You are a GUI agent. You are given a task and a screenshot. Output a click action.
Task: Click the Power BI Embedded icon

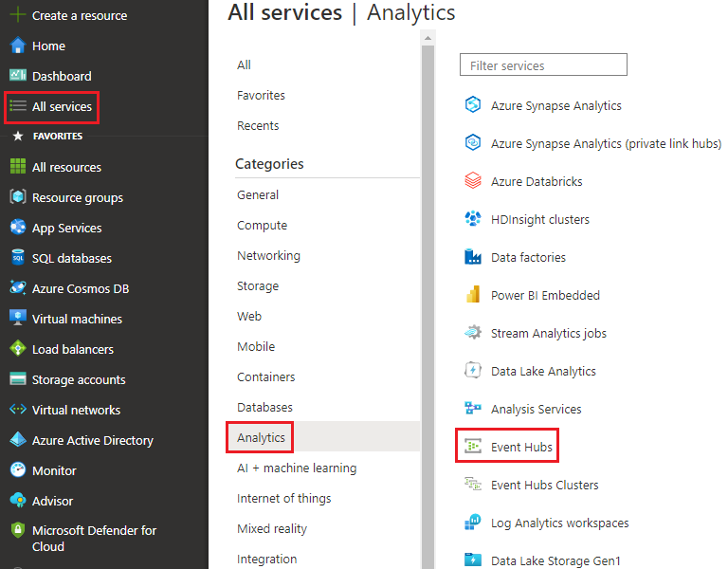coord(473,295)
